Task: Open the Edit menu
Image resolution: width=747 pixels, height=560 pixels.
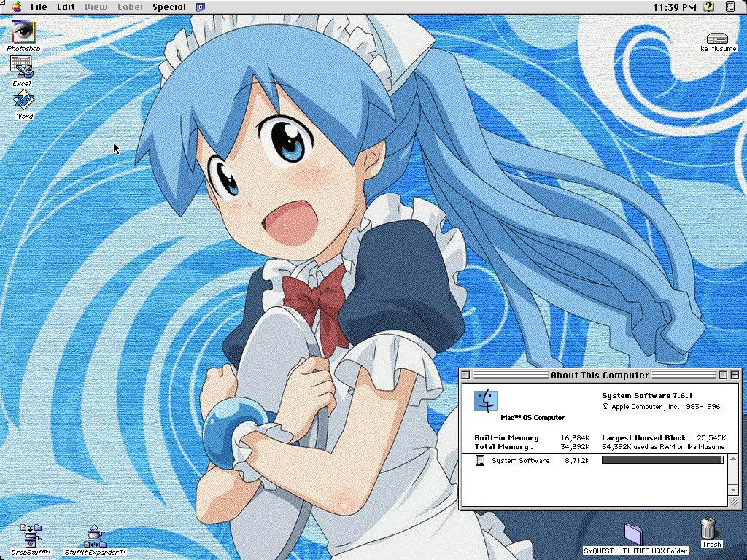Action: [x=66, y=7]
